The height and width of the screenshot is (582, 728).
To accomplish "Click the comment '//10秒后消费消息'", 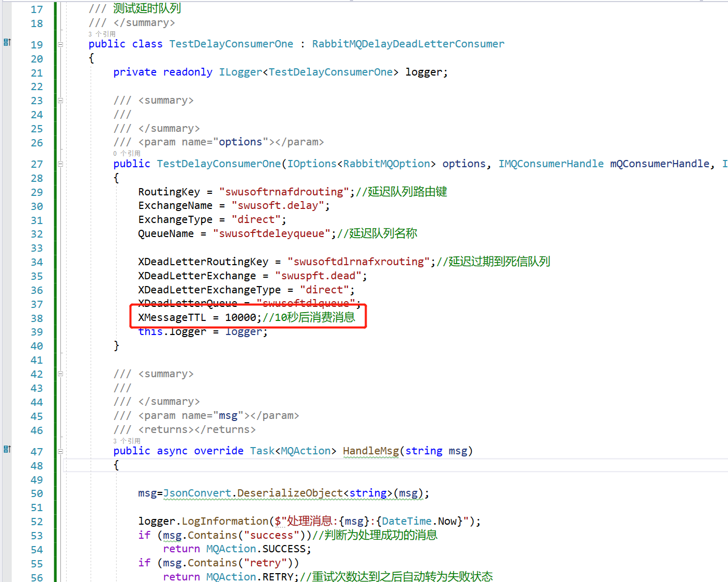I will [x=309, y=317].
